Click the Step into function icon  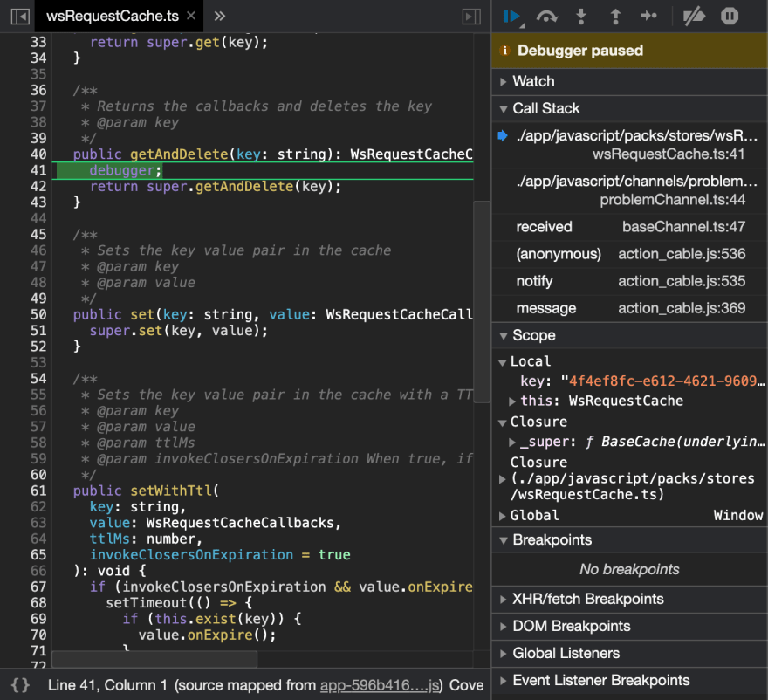tap(581, 16)
